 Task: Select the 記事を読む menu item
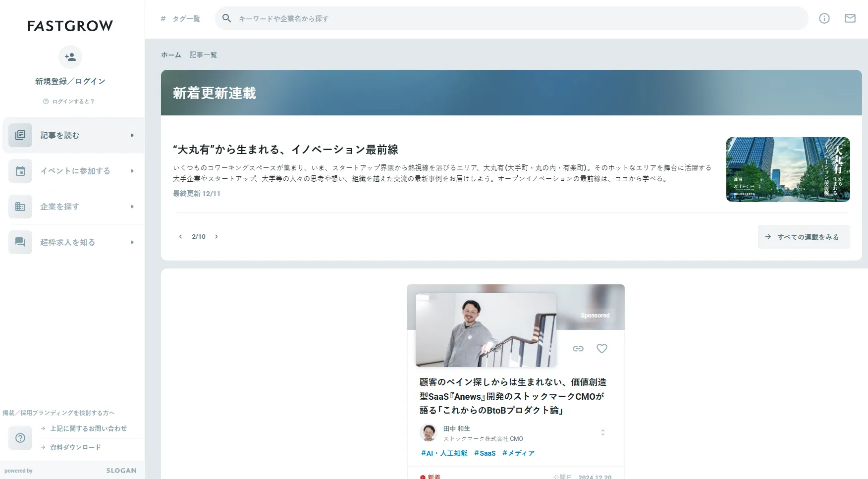[74, 135]
